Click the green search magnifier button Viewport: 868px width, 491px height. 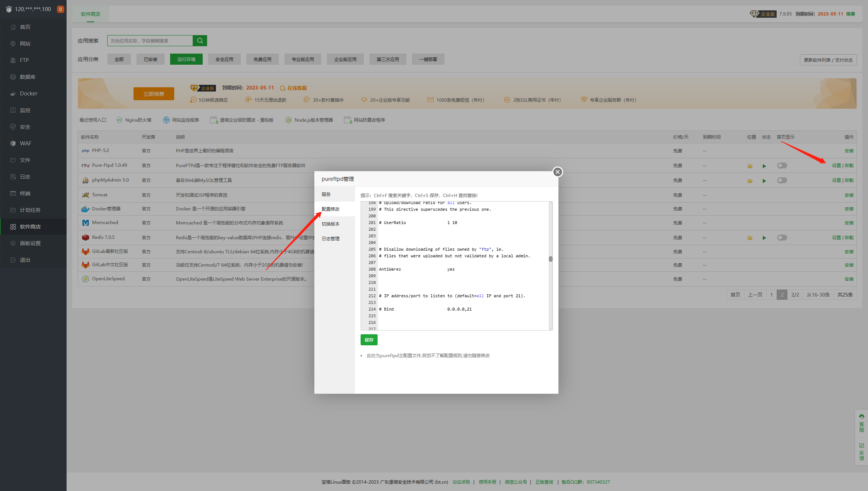pyautogui.click(x=200, y=41)
